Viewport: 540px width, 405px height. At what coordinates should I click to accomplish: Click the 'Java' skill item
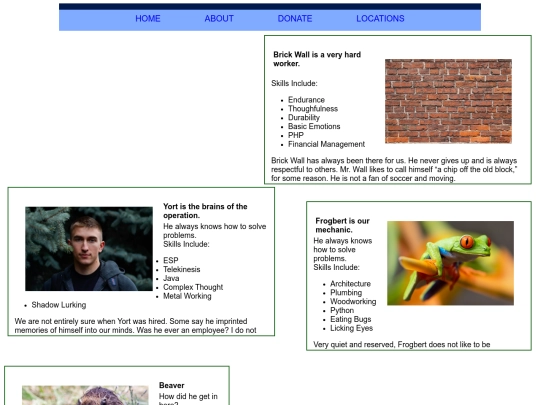point(171,278)
